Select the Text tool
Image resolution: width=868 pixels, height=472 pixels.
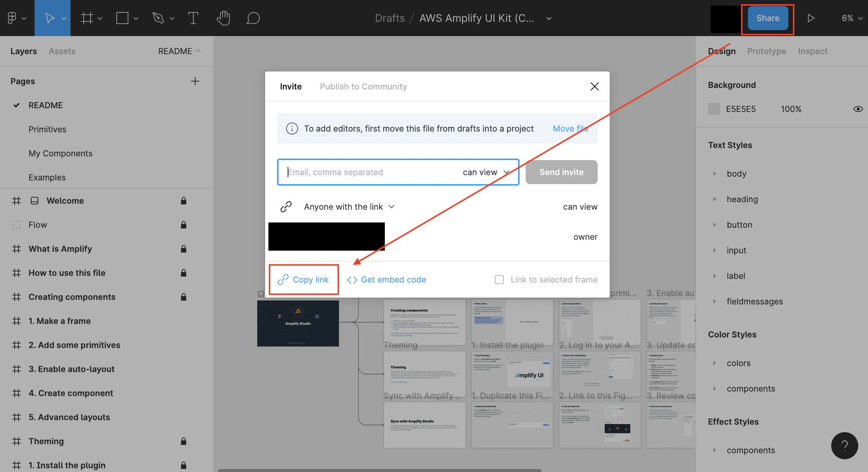193,18
